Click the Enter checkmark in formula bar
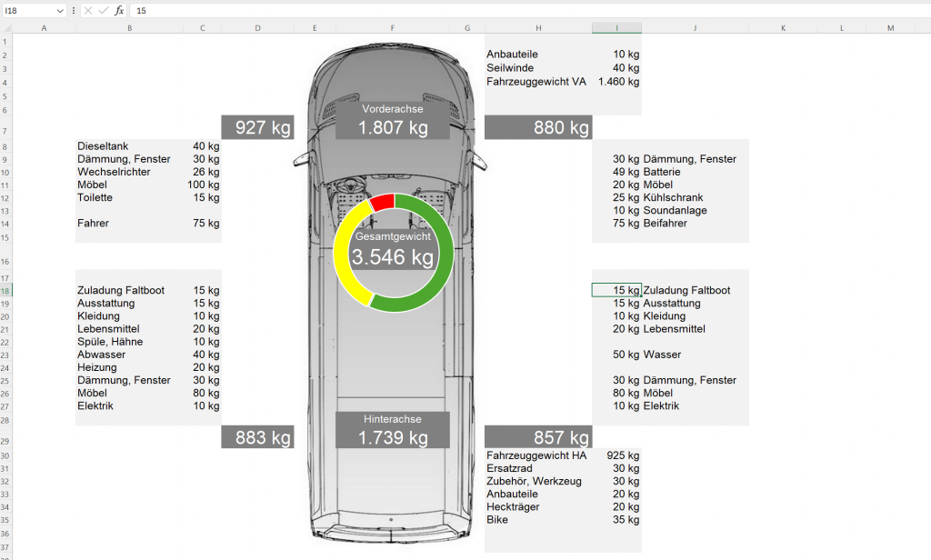 [x=103, y=10]
